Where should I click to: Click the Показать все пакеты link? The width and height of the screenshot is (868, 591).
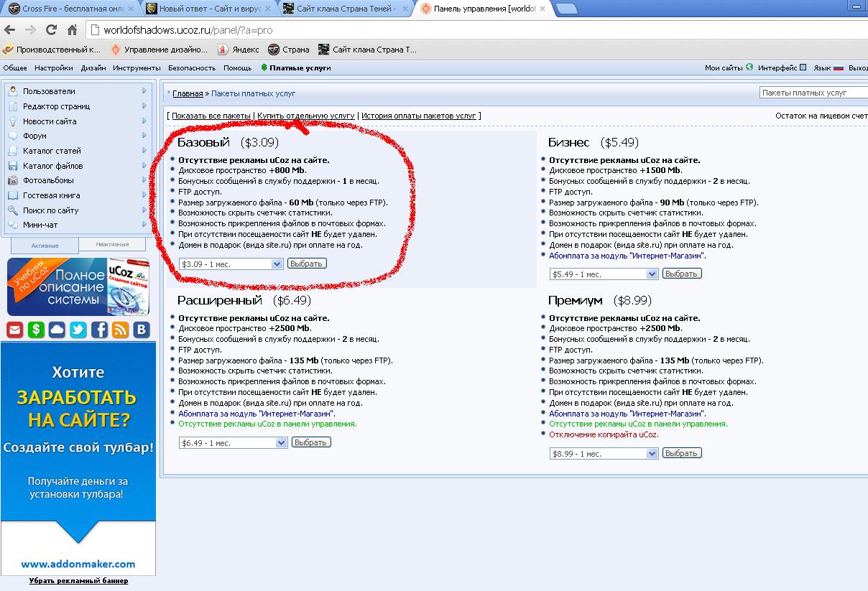(x=211, y=116)
